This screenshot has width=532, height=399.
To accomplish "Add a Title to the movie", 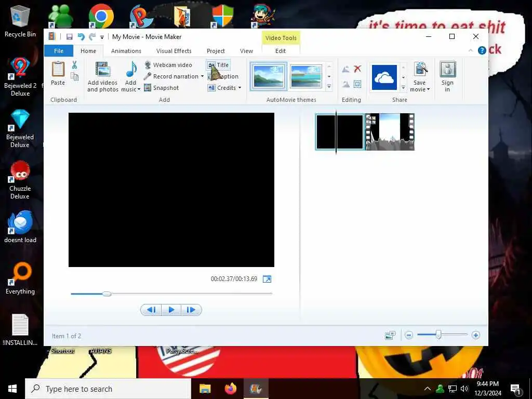I will [218, 65].
